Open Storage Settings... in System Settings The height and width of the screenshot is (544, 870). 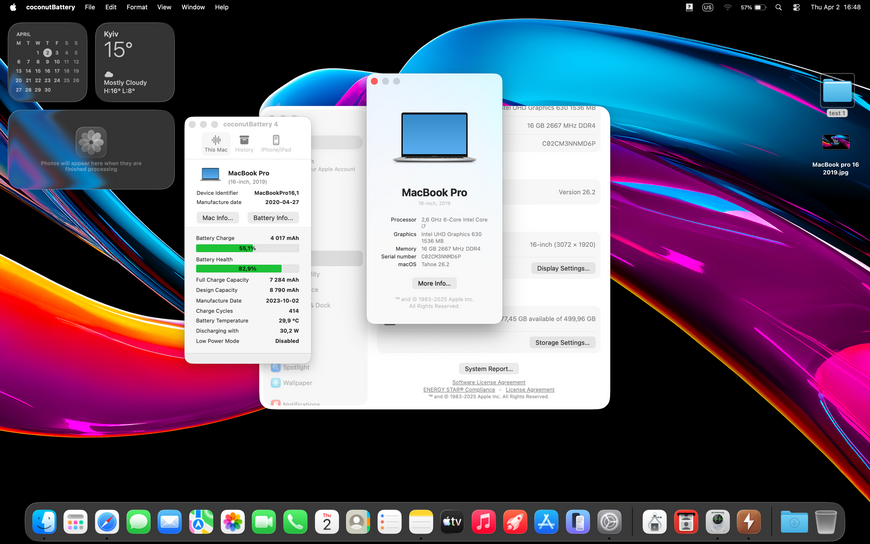[562, 342]
